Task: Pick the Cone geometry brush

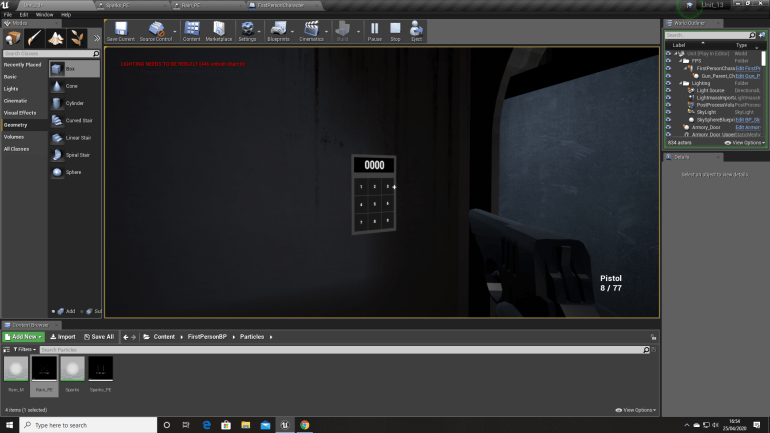Action: [75, 86]
